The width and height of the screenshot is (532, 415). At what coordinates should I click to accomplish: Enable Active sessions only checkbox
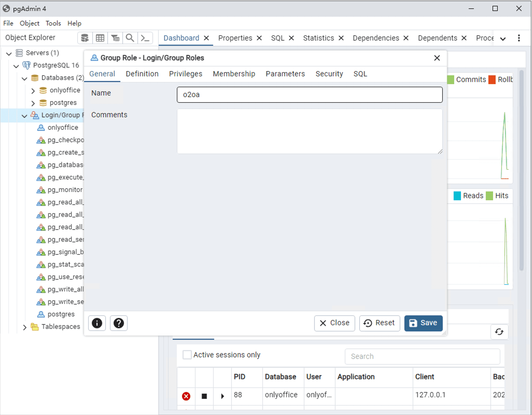(187, 355)
